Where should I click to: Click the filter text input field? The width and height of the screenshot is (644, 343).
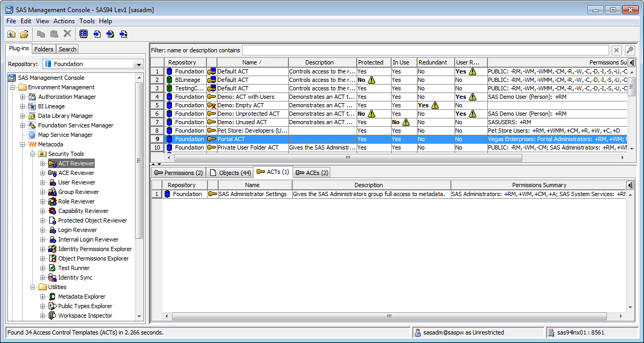pyautogui.click(x=425, y=50)
